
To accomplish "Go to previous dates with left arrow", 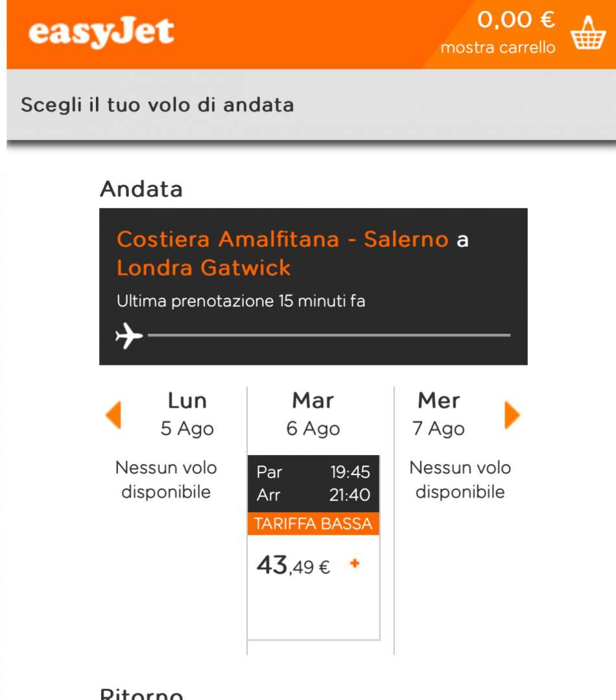I will pyautogui.click(x=113, y=415).
